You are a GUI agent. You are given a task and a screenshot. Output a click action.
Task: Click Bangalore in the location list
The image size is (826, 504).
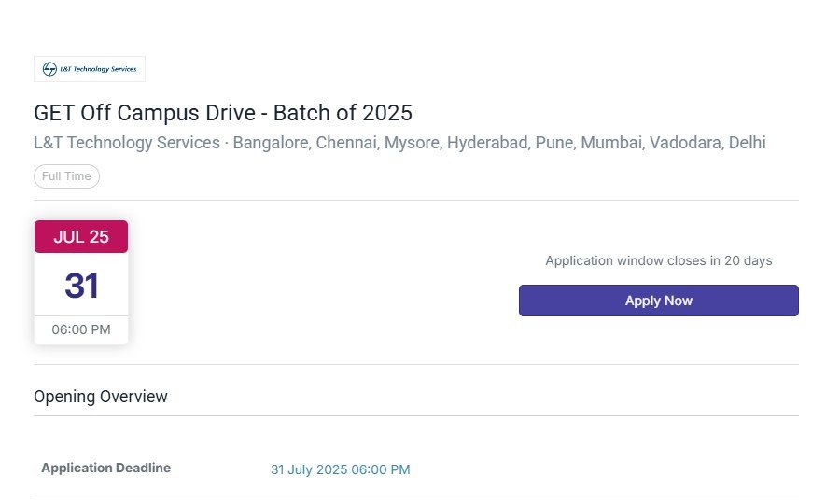point(272,143)
